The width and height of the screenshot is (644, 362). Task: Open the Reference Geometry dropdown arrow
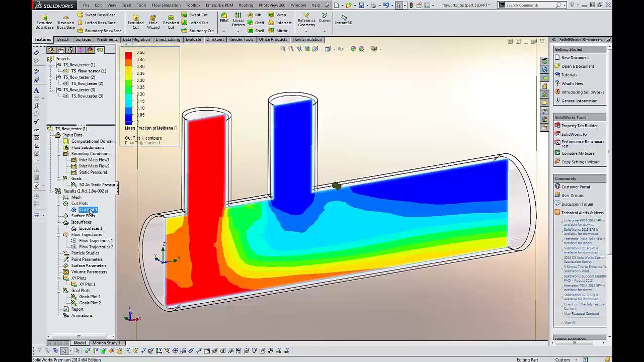306,32
